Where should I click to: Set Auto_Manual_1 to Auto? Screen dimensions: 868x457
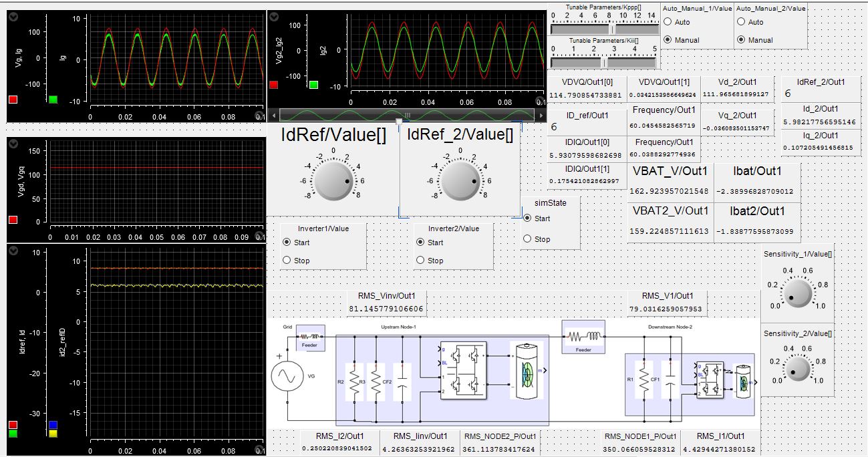point(667,22)
